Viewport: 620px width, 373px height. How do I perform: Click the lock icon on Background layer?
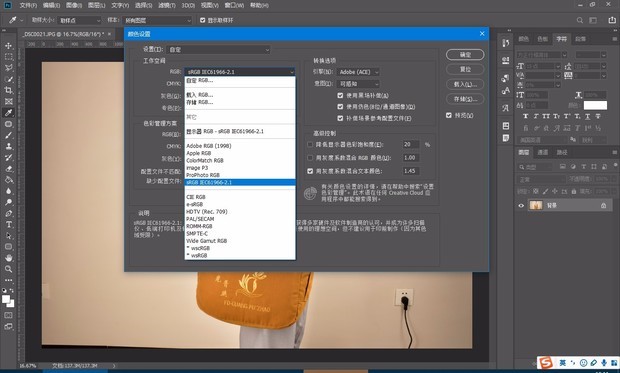click(603, 205)
